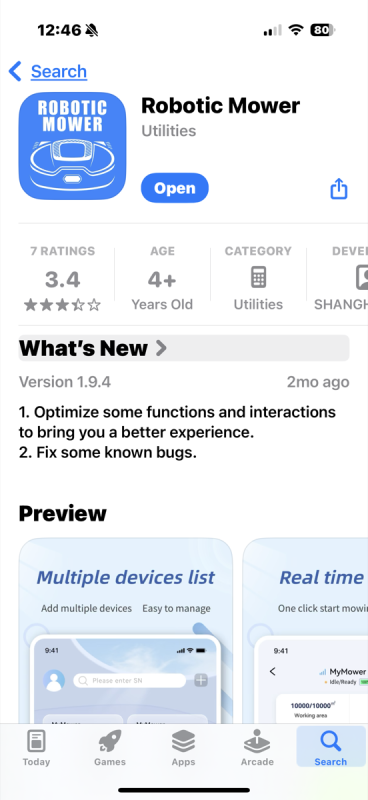Open the Robotic Mower app

coord(175,188)
